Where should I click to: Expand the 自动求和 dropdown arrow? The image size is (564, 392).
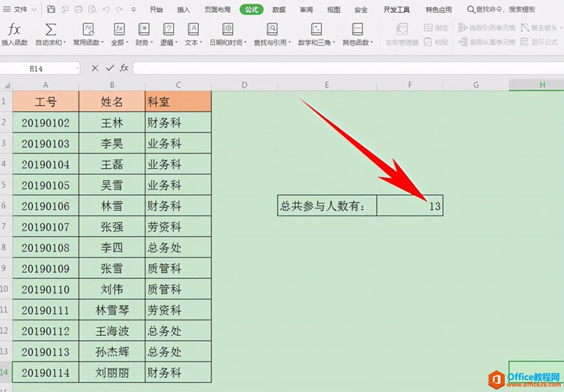click(x=65, y=43)
